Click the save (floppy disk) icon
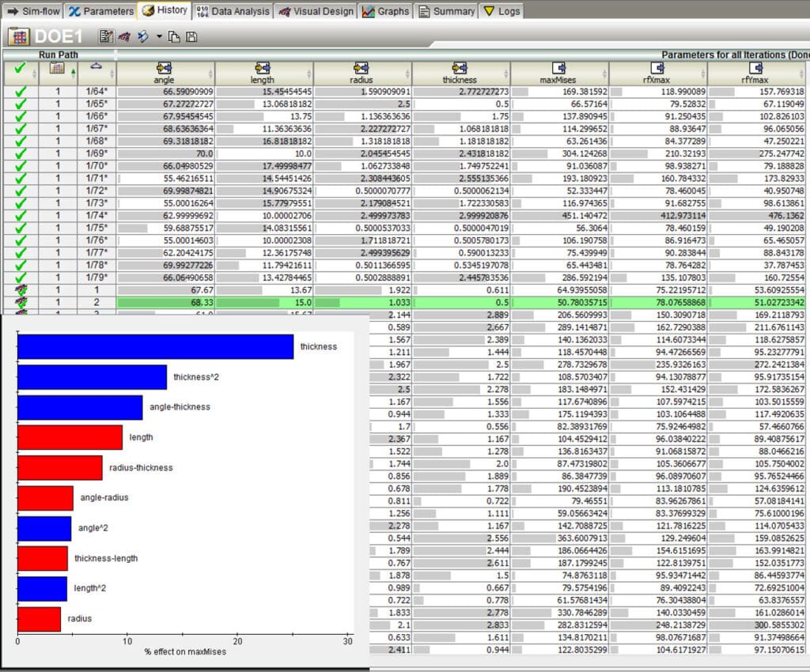 coord(191,36)
